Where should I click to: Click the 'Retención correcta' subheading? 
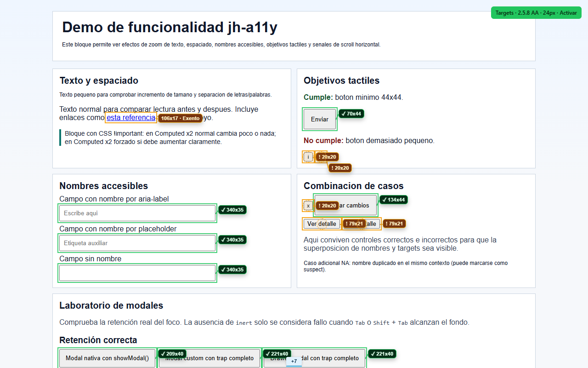pos(98,340)
